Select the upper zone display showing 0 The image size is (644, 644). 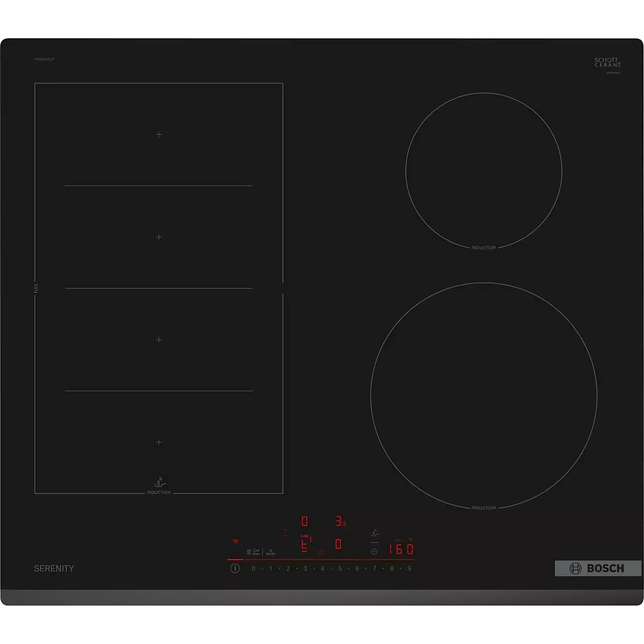[305, 521]
